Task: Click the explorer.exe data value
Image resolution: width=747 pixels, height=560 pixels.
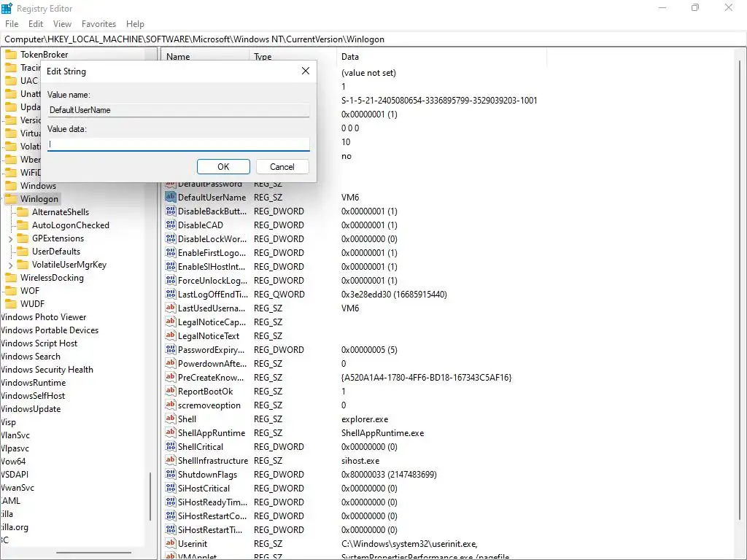Action: (x=365, y=419)
